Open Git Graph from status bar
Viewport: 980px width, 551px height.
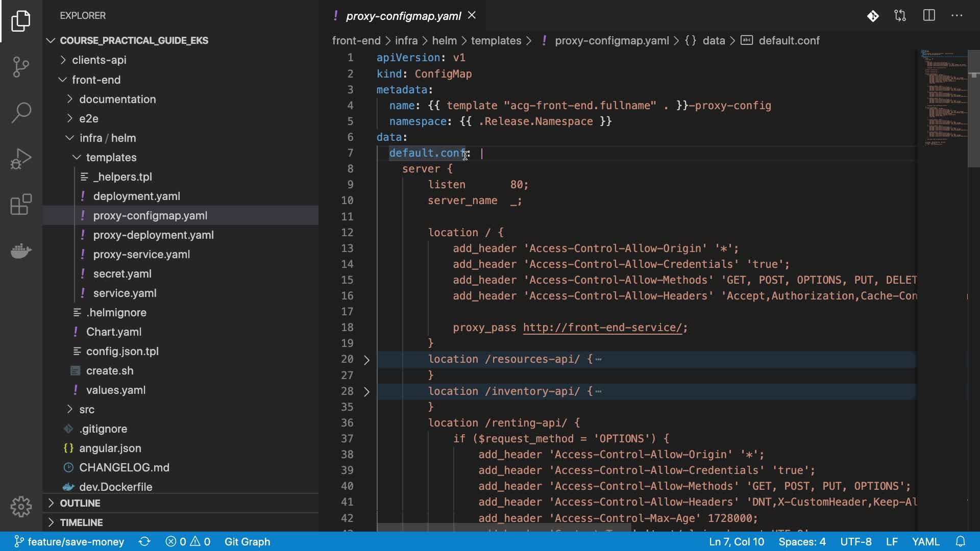coord(247,541)
